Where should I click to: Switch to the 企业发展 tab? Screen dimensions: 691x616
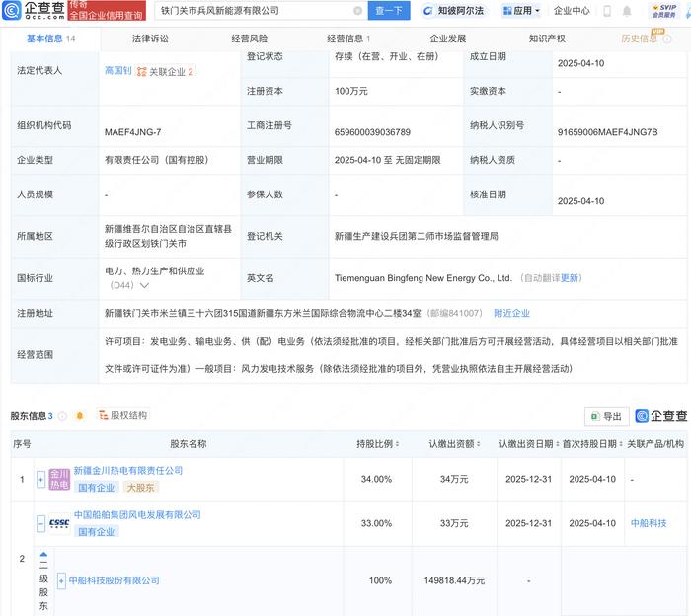pos(448,38)
